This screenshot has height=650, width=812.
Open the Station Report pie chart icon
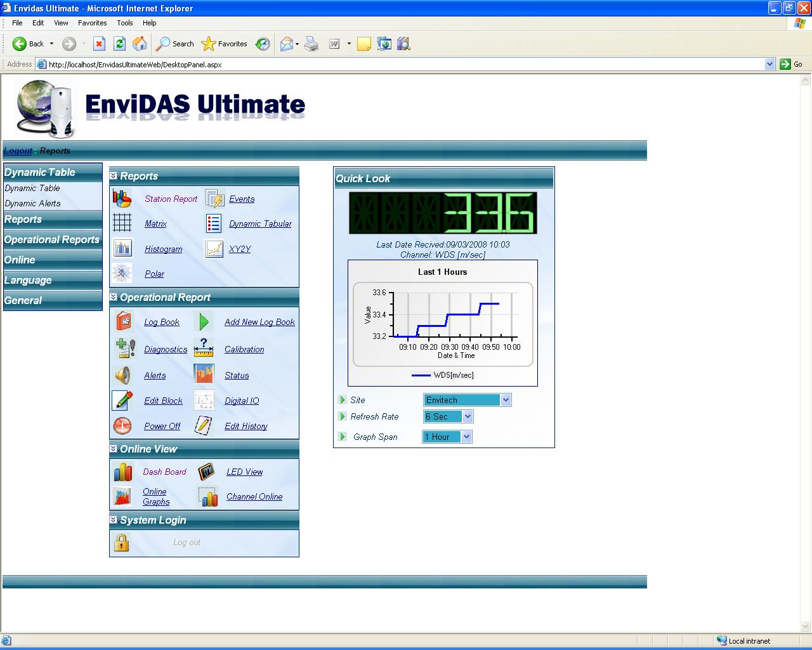pyautogui.click(x=122, y=198)
